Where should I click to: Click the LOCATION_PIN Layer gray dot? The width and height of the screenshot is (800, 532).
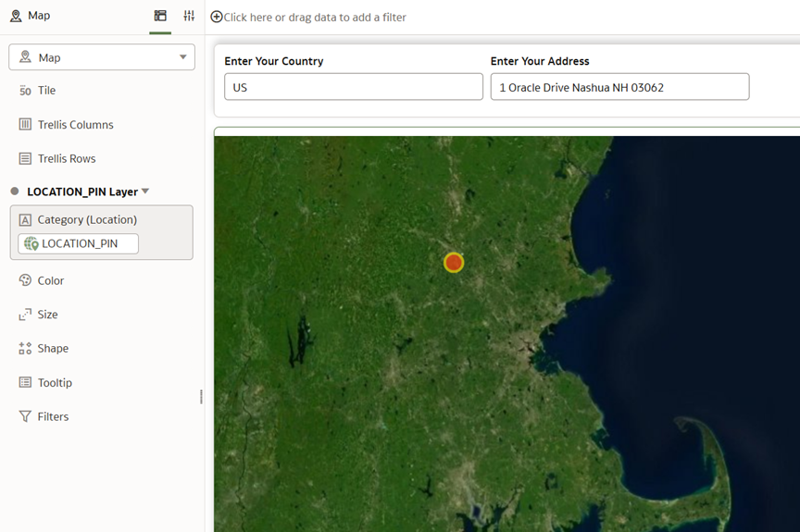click(15, 192)
